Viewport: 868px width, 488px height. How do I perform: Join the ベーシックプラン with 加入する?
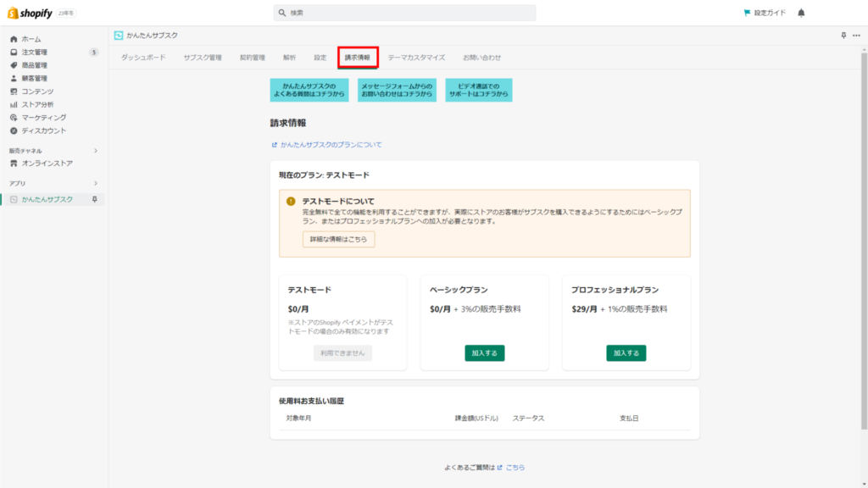[x=484, y=353]
